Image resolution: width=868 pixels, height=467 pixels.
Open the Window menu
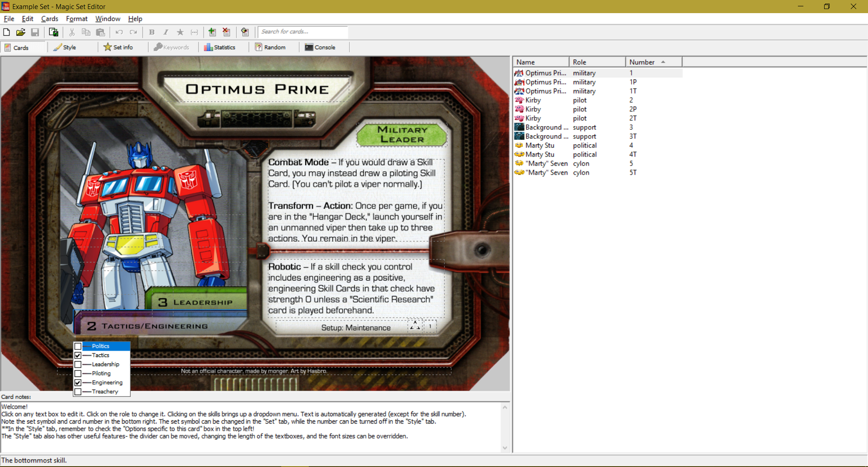pos(108,19)
